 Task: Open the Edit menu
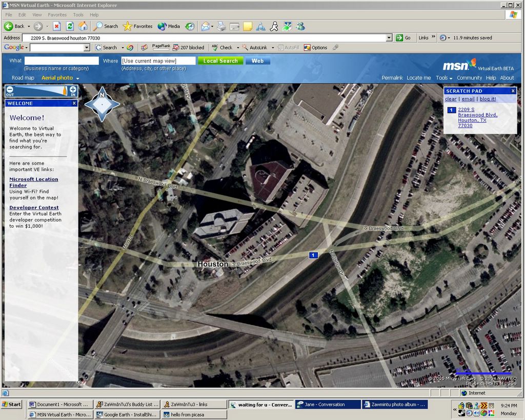tap(22, 15)
